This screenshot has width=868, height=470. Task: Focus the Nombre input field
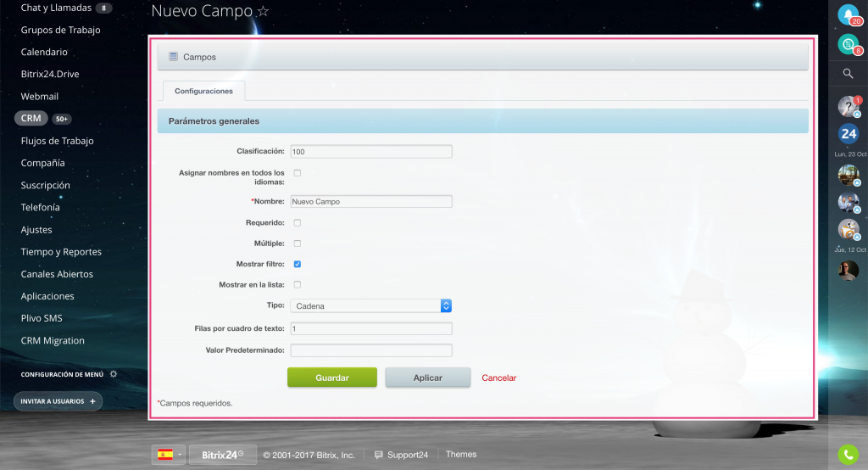[371, 201]
